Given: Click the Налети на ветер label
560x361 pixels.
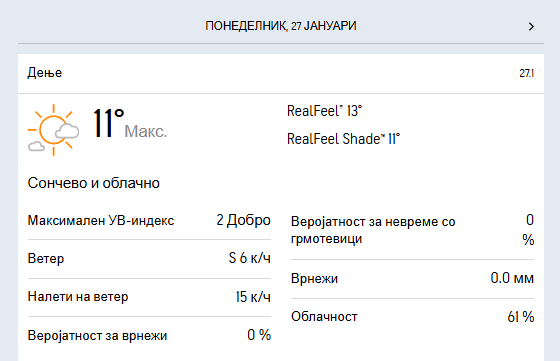Looking at the screenshot, I should pyautogui.click(x=78, y=297).
